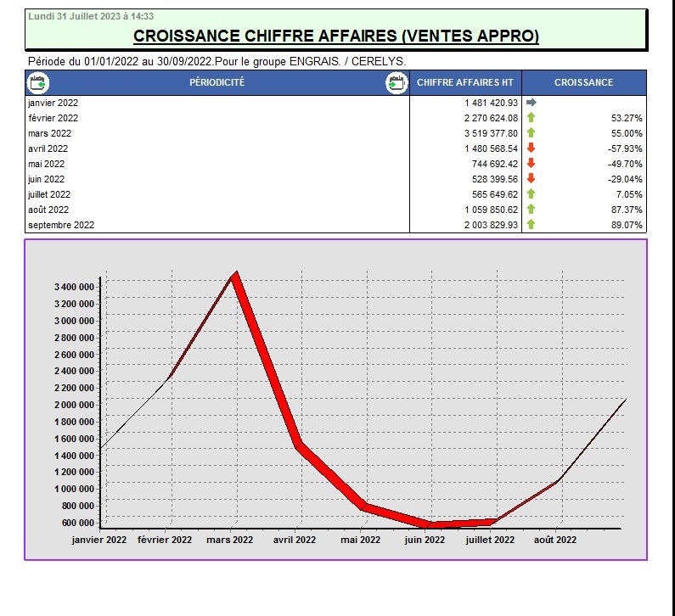The height and width of the screenshot is (616, 675).
Task: Click the juin 2022 label on chart axis
Action: [x=425, y=539]
